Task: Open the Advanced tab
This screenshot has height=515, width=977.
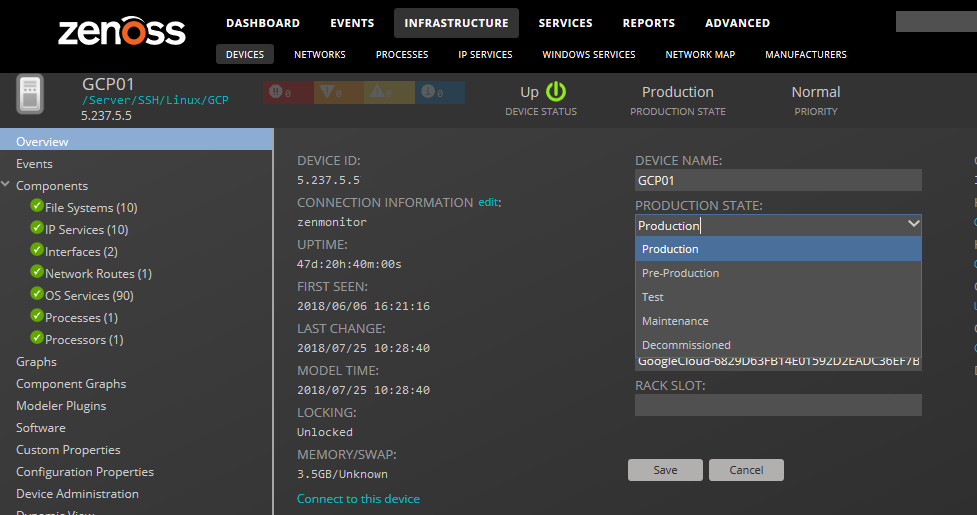Action: pyautogui.click(x=737, y=23)
